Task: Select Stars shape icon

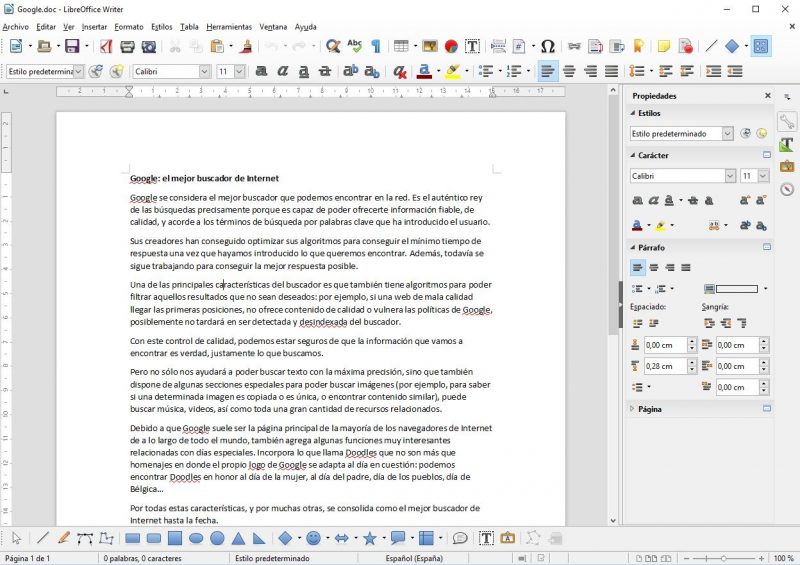Action: point(370,538)
